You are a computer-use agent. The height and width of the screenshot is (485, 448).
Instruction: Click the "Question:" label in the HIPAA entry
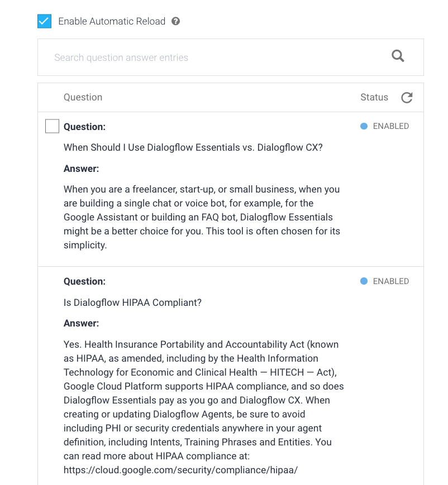[84, 281]
